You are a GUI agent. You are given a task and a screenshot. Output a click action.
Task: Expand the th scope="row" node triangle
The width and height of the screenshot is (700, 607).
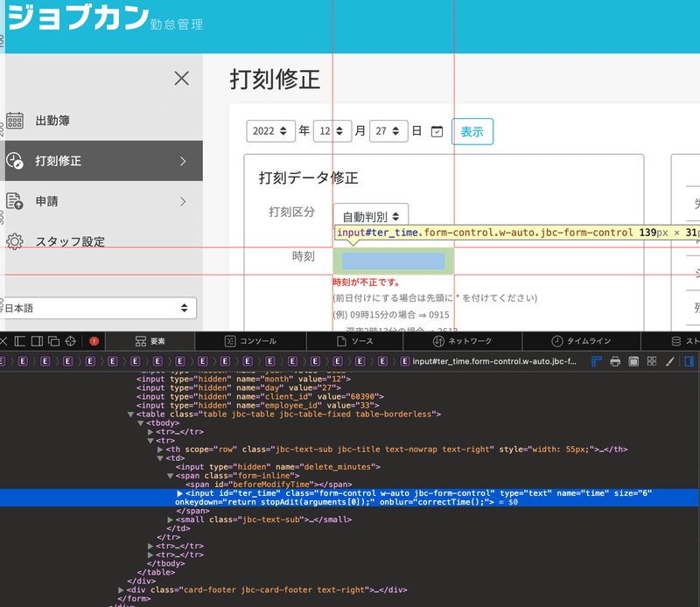[x=160, y=450]
